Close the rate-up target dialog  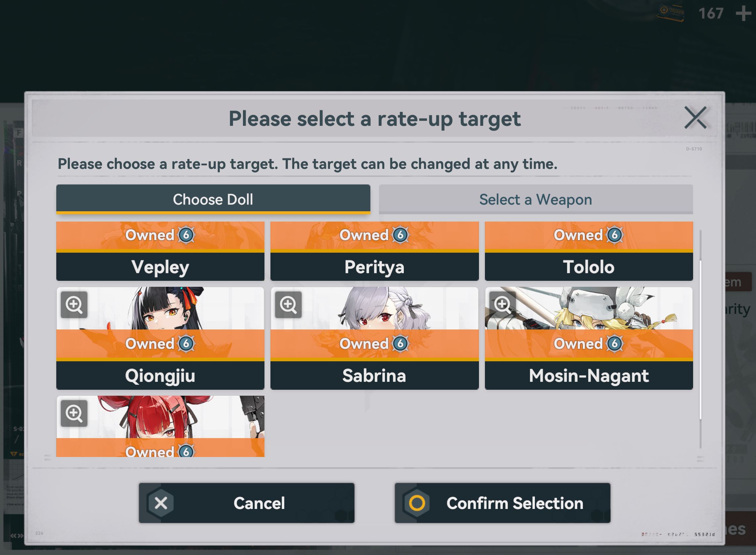click(695, 118)
